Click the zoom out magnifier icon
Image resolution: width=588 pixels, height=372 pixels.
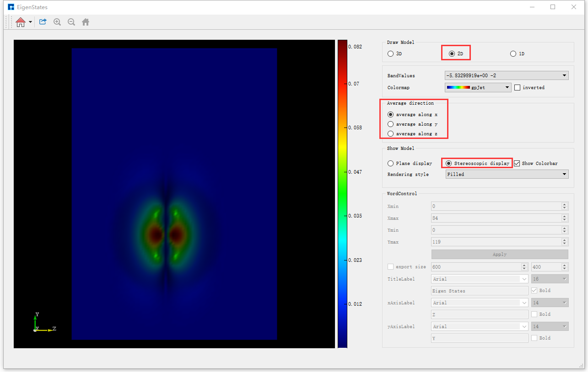click(x=71, y=22)
